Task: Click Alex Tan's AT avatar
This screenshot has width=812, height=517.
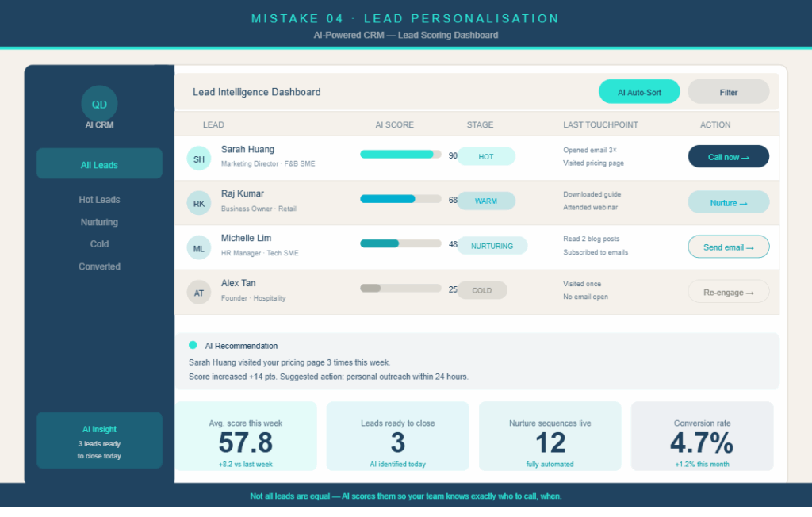Action: 199,292
